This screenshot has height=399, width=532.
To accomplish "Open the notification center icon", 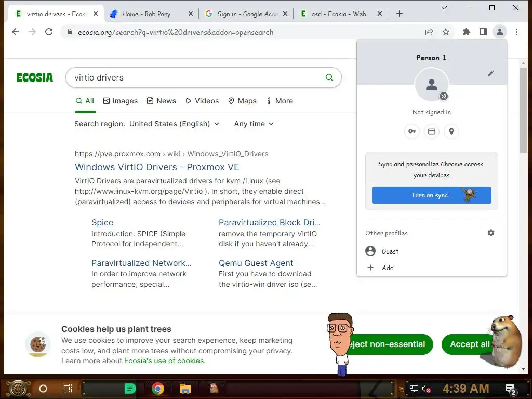I will 511,390.
